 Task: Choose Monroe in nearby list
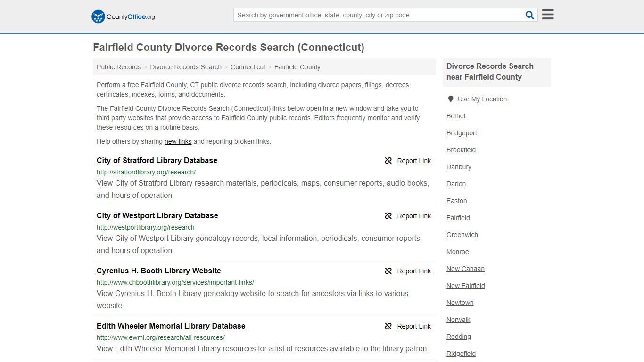tap(458, 252)
